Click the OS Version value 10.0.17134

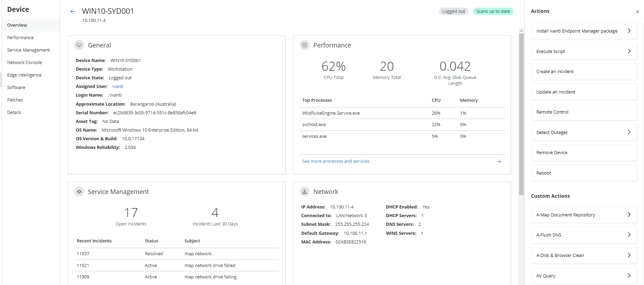[x=133, y=139]
